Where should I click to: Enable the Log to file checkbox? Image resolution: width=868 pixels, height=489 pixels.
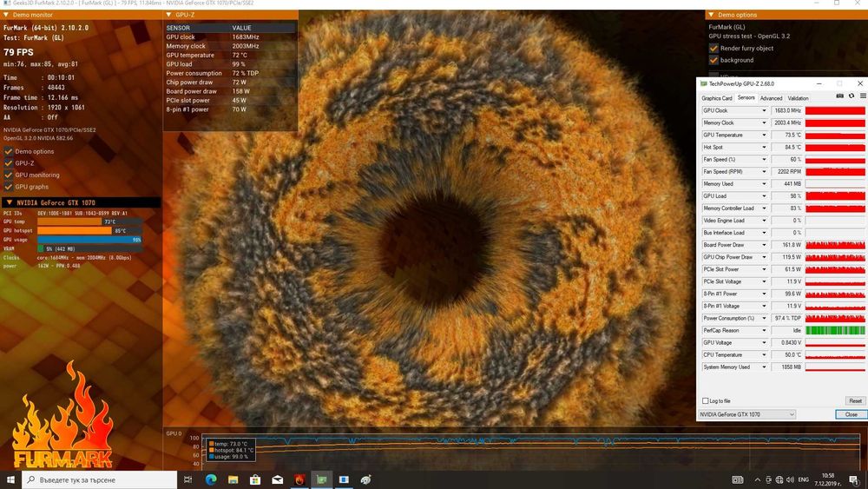[705, 401]
